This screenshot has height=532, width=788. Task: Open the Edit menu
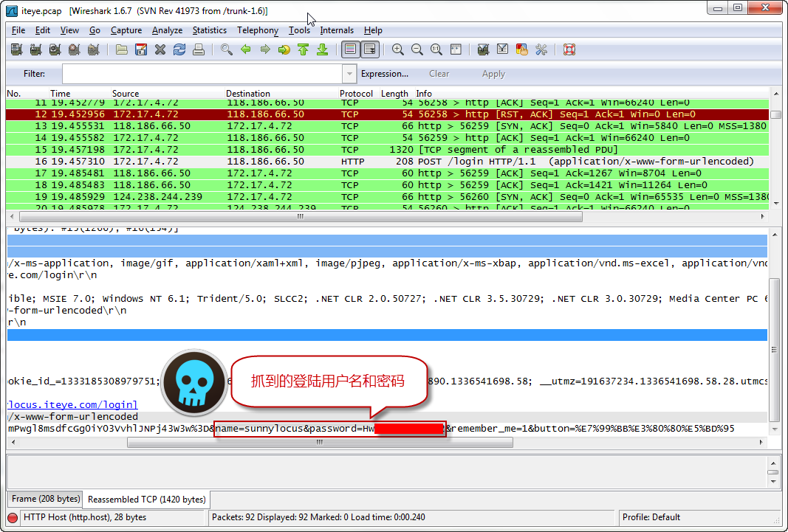pyautogui.click(x=42, y=30)
